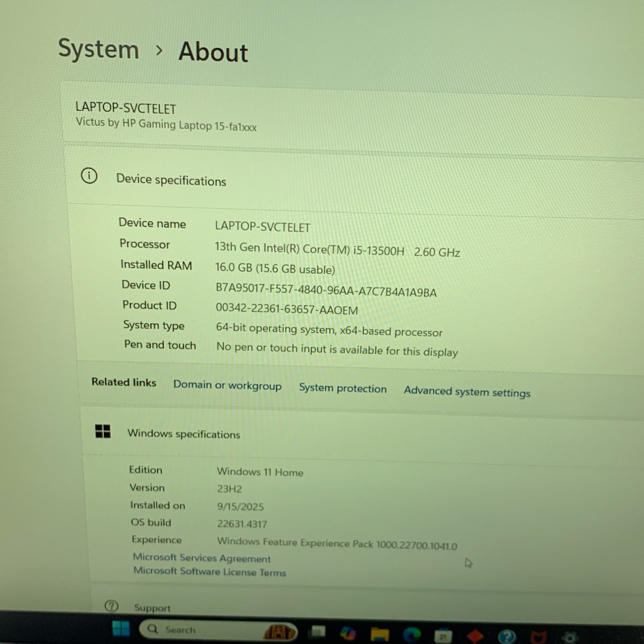Click the red diamond app icon in taskbar

pos(475,635)
